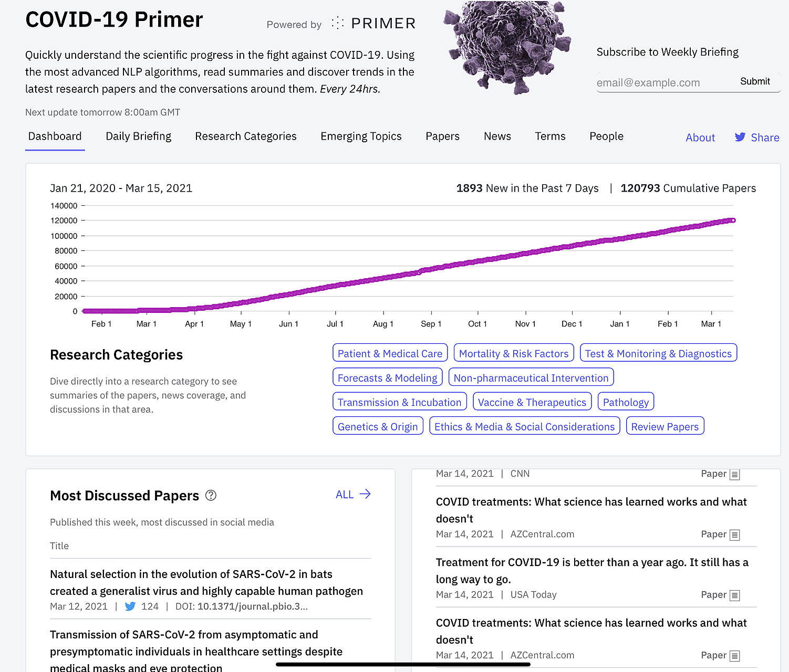Open Vaccine & Therapeutics category
Image resolution: width=789 pixels, height=672 pixels.
532,402
